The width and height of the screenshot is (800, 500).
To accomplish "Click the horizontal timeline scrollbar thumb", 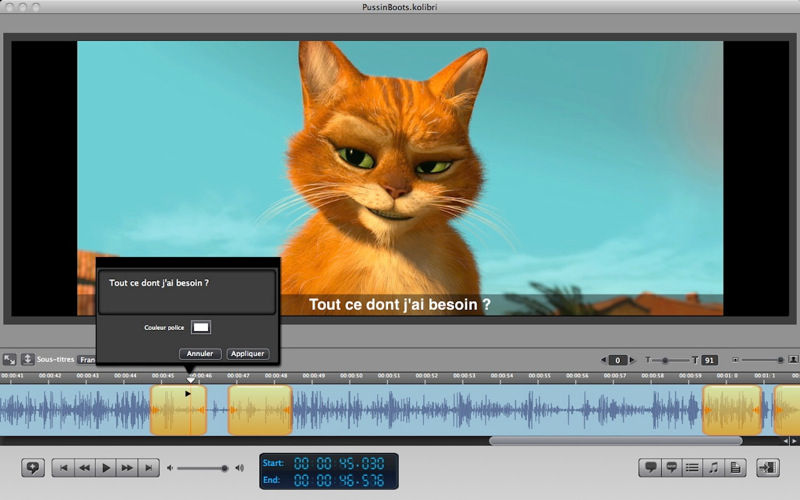I will point(616,441).
